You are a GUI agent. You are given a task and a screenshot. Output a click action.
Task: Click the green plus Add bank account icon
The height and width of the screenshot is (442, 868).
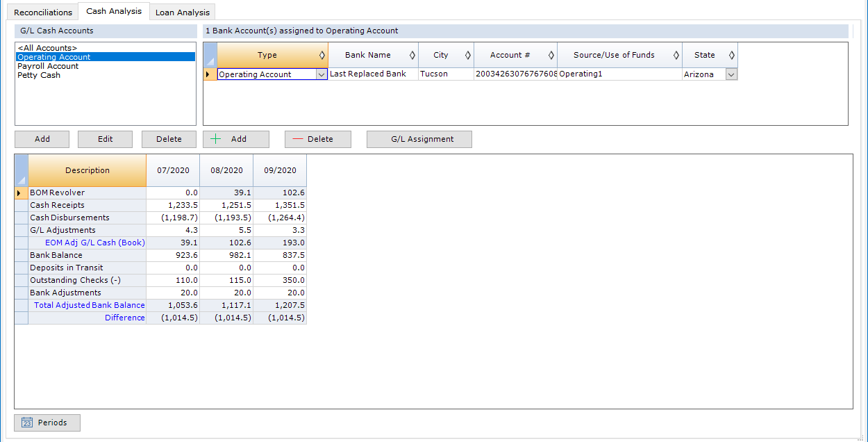click(216, 139)
